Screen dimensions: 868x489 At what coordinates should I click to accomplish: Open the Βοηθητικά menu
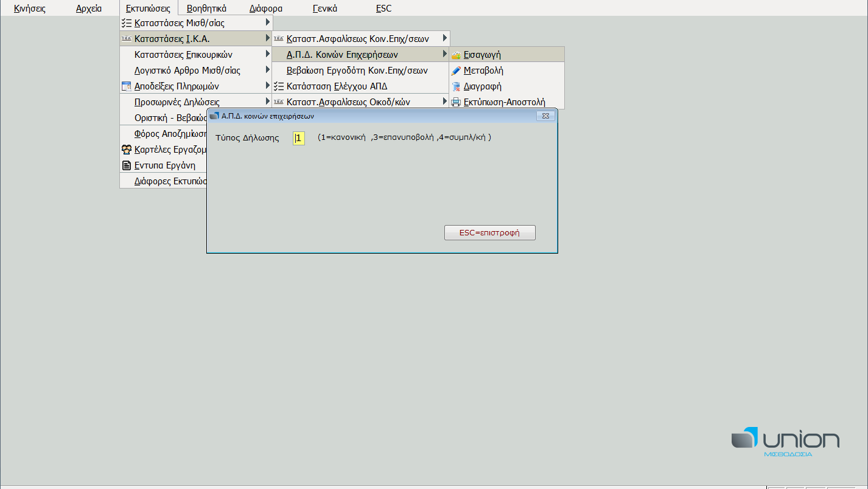(x=206, y=9)
